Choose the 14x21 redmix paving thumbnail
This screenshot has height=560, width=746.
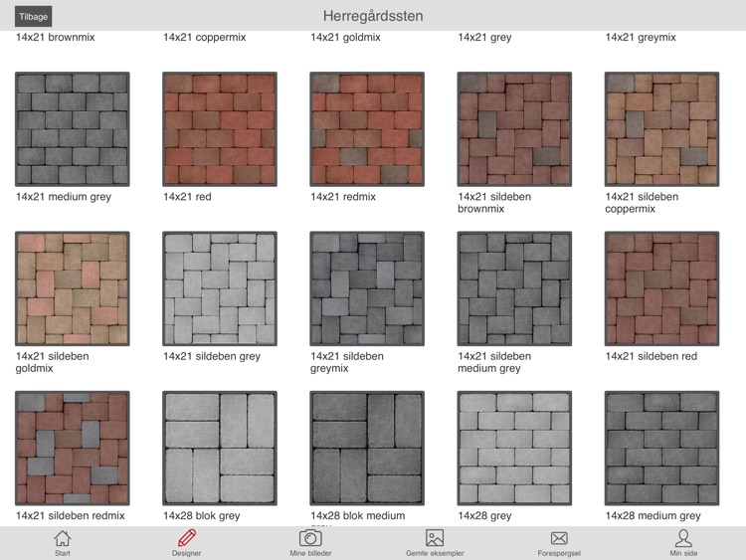[367, 129]
